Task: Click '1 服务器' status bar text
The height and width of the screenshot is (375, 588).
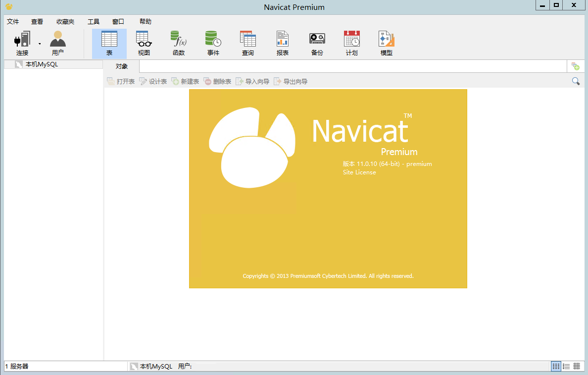Action: (x=17, y=367)
